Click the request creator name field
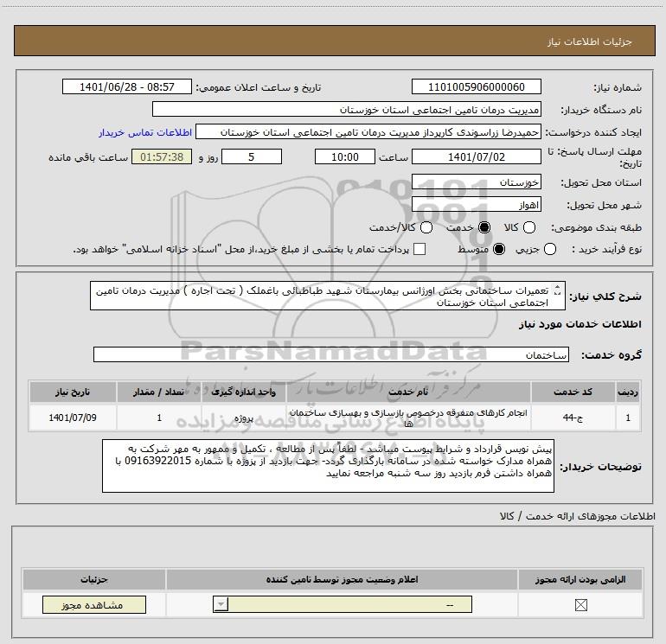This screenshot has width=666, height=644. pos(368,131)
